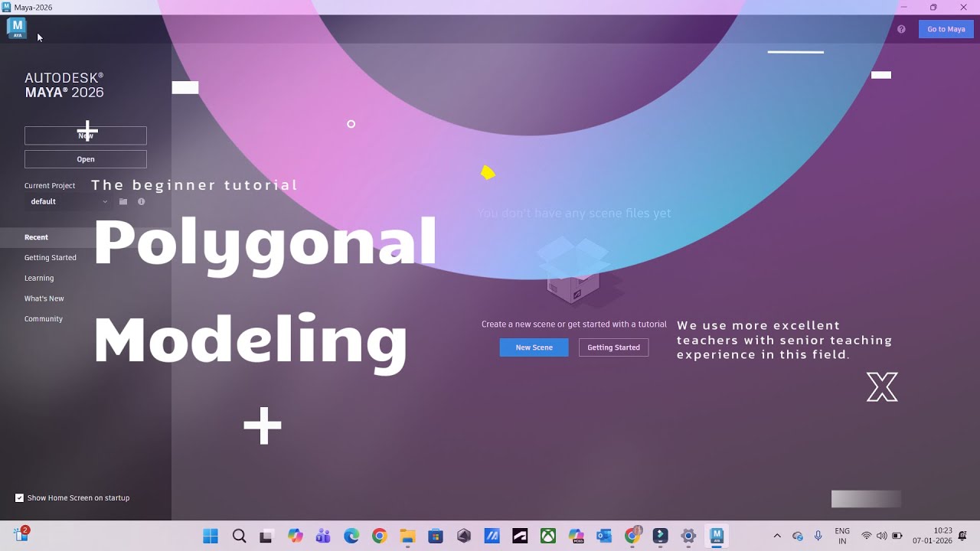Open the Unity cube taskbar icon

(464, 536)
